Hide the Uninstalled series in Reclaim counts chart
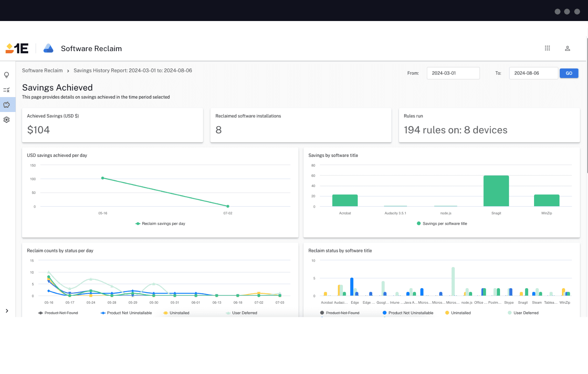 176,313
